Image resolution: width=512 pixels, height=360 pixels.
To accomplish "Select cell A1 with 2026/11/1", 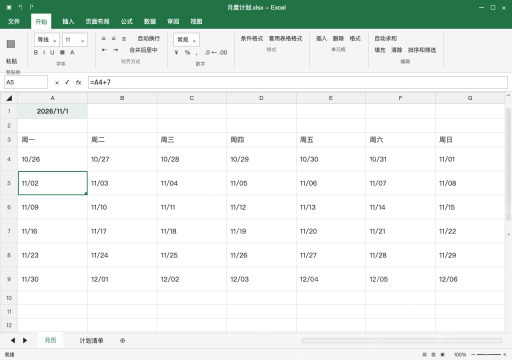I will click(x=53, y=111).
